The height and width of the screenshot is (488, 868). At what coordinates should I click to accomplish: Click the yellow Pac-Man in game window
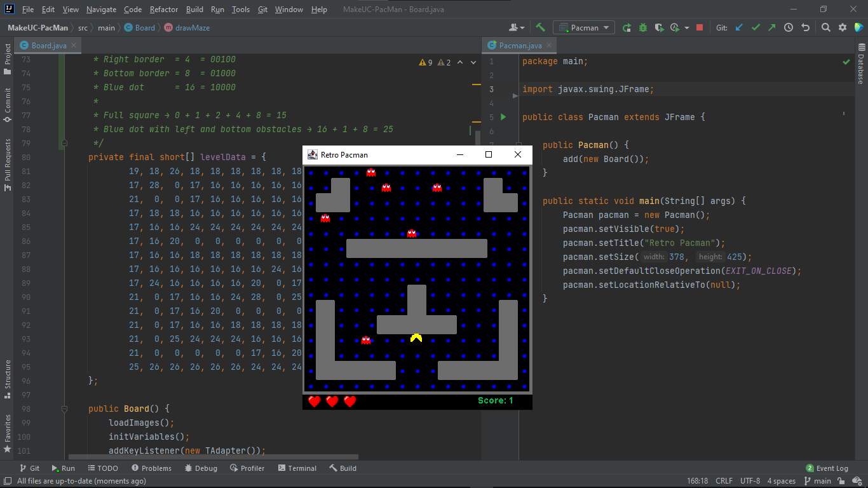(416, 338)
